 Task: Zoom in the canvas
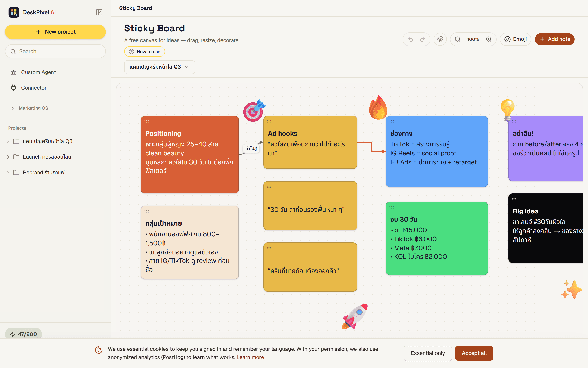pos(489,39)
